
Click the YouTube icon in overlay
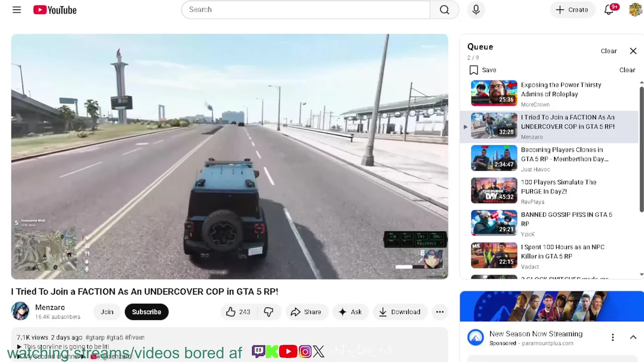(x=288, y=351)
